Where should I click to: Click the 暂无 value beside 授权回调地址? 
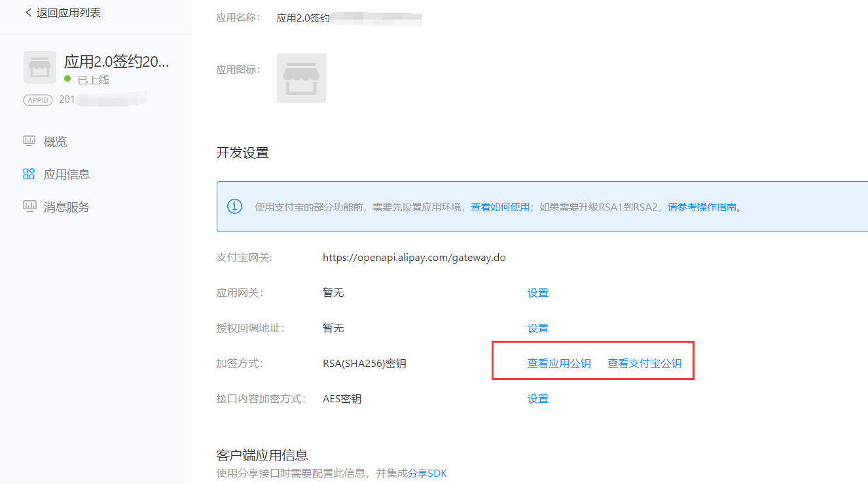point(333,328)
